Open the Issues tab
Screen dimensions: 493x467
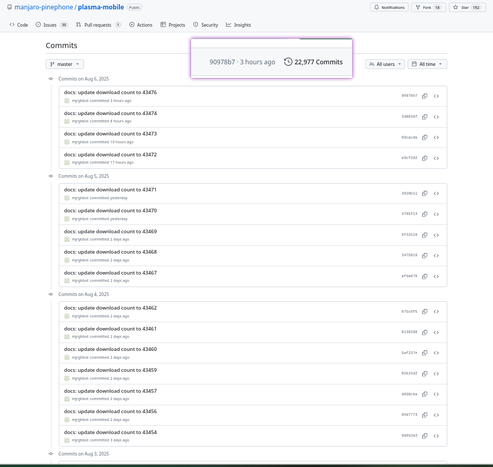click(51, 25)
